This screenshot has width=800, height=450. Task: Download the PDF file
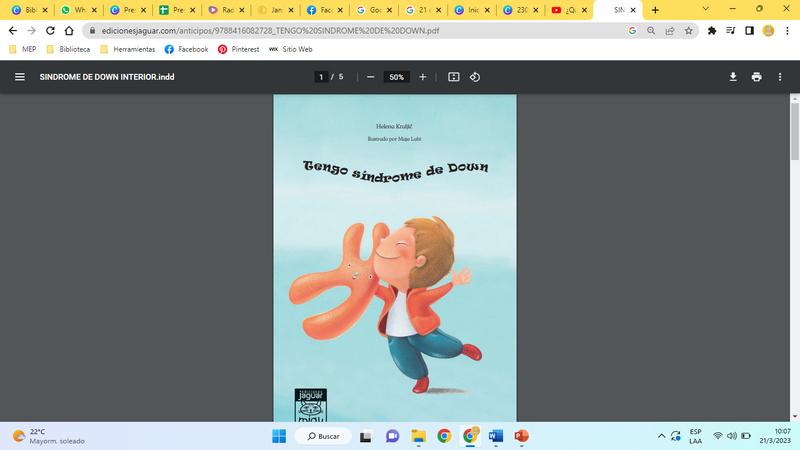(x=733, y=77)
